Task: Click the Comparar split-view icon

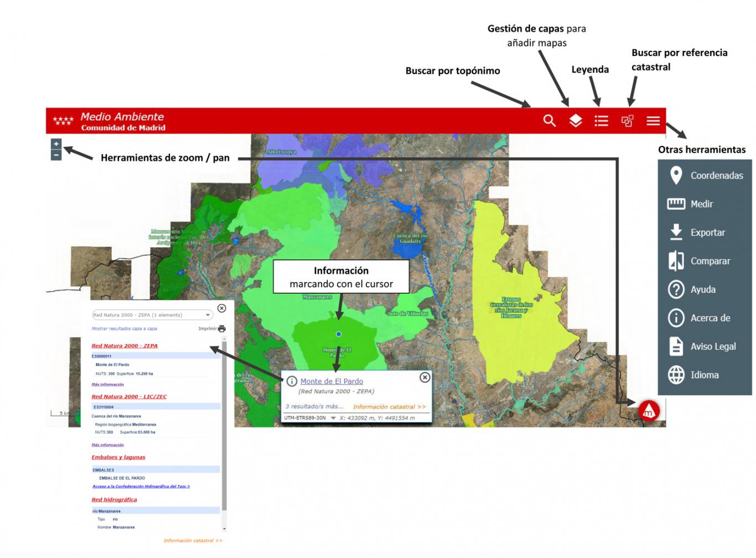Action: coord(676,261)
